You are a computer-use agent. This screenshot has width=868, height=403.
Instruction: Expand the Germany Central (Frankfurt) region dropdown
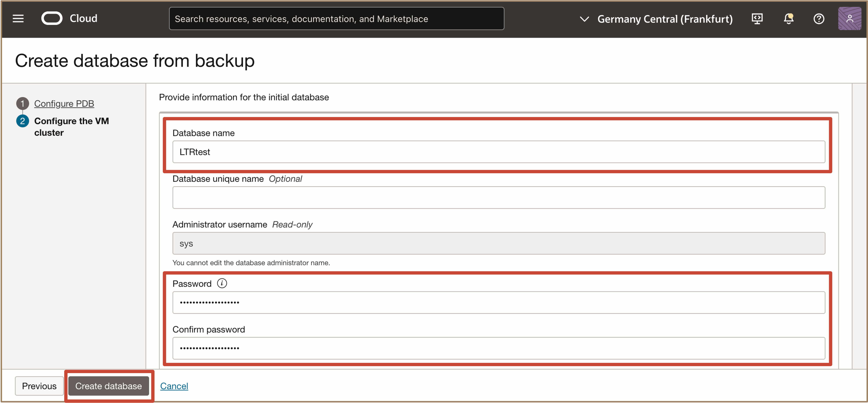(x=665, y=19)
